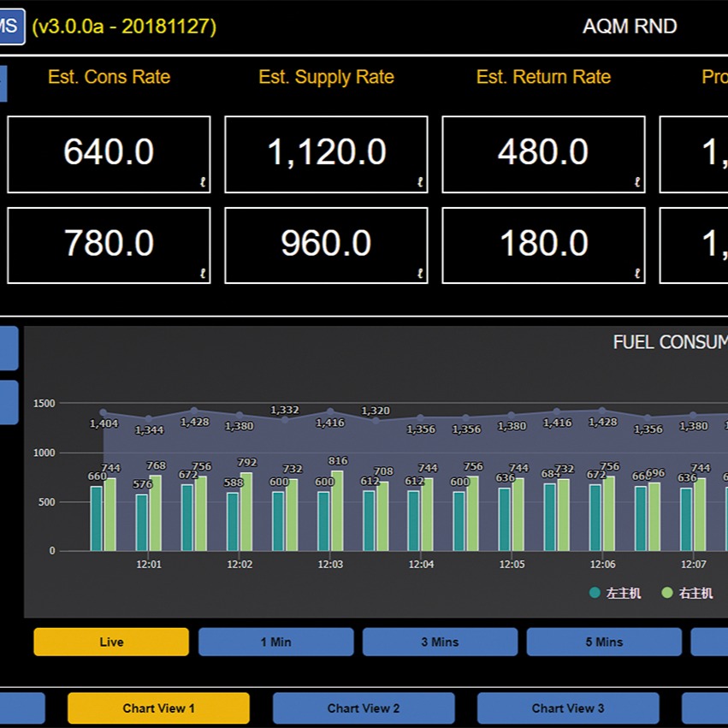Screen dimensions: 728x728
Task: Switch to the Chart View 2 tab
Action: [x=364, y=708]
